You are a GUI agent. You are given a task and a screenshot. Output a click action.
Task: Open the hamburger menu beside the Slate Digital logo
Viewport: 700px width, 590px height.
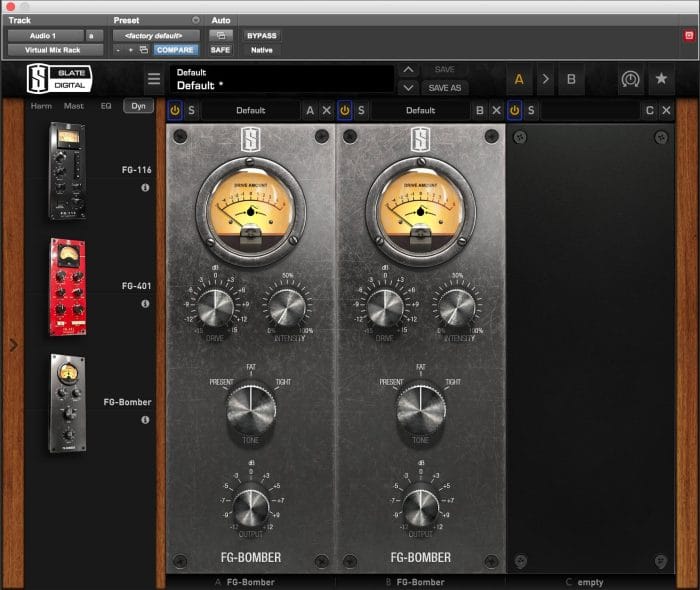coord(154,79)
